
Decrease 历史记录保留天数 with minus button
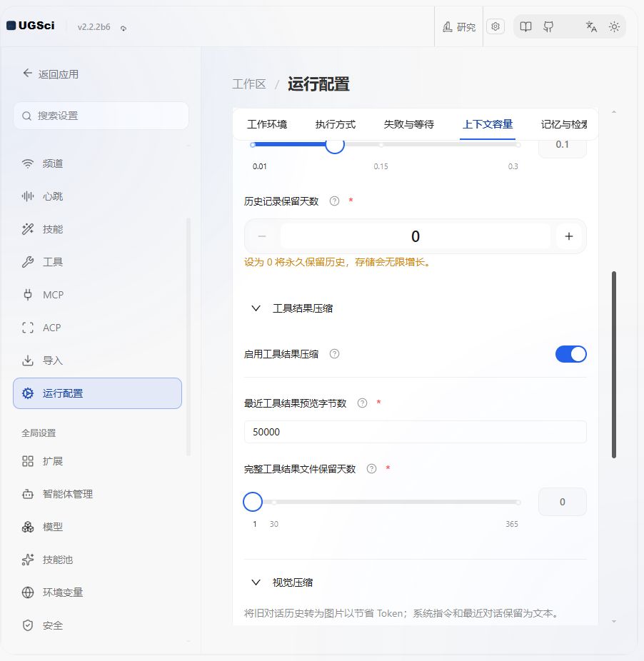click(x=262, y=236)
